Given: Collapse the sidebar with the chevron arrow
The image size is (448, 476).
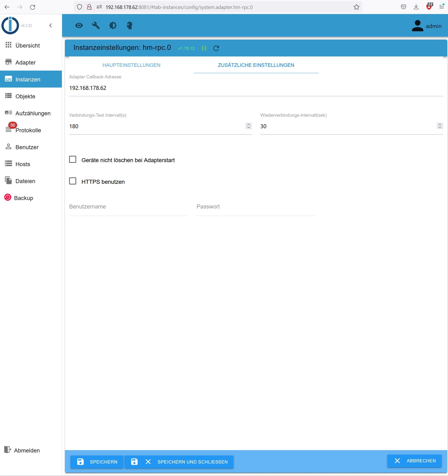Looking at the screenshot, I should (51, 25).
